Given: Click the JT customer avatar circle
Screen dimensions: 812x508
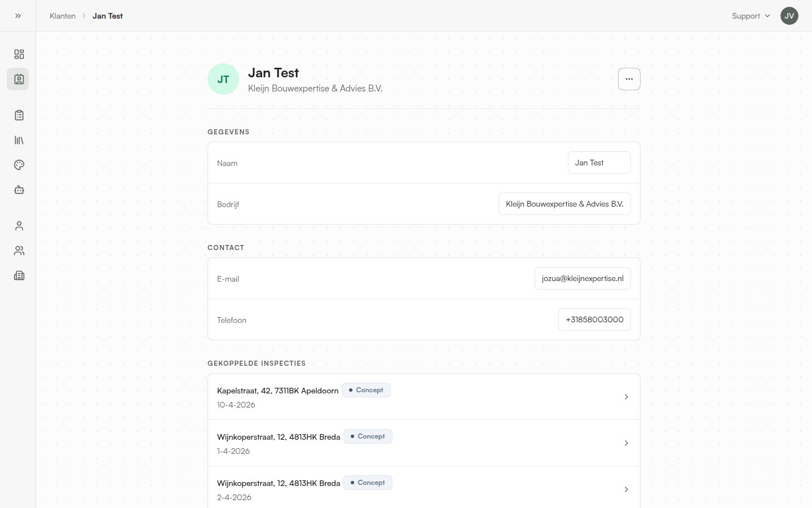Looking at the screenshot, I should pos(223,79).
